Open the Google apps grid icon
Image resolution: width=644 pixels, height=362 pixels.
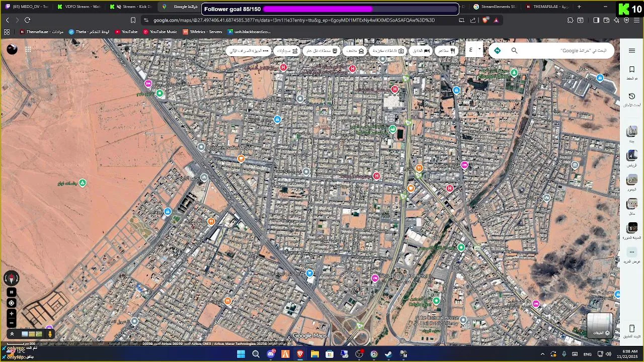(x=28, y=49)
